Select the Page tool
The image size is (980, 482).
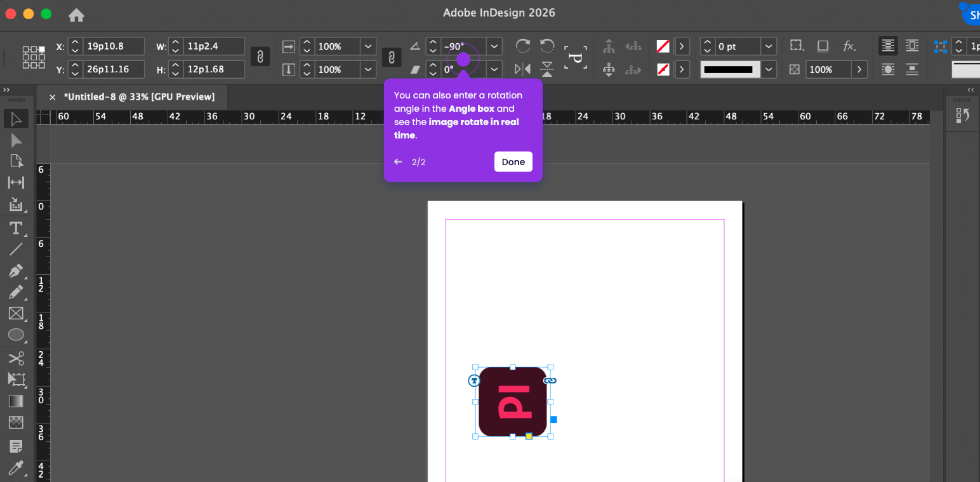click(17, 161)
